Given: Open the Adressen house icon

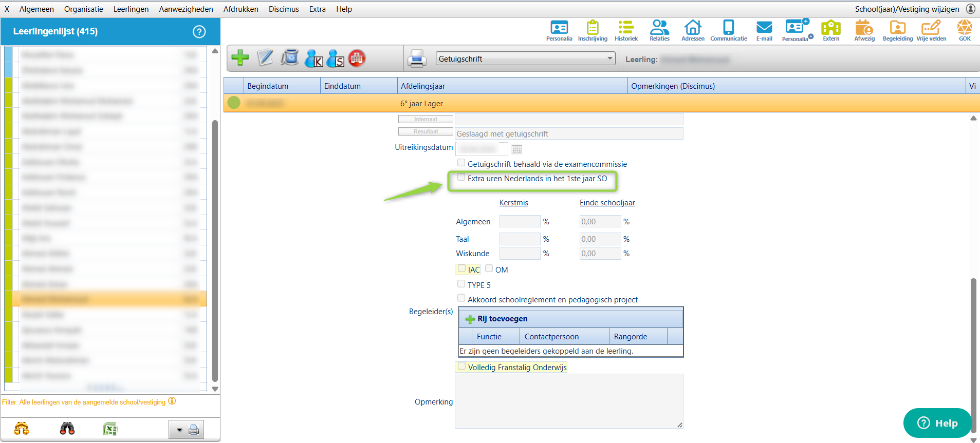Looking at the screenshot, I should 692,30.
